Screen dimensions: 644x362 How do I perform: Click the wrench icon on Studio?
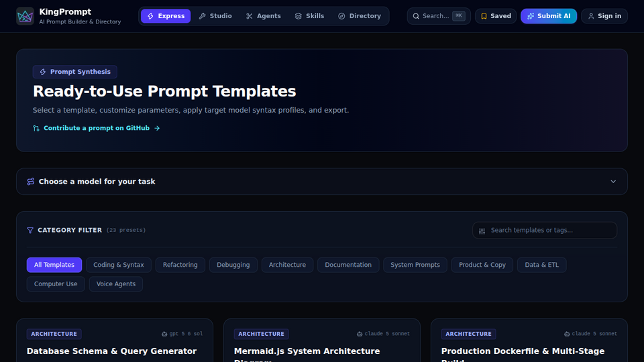203,16
